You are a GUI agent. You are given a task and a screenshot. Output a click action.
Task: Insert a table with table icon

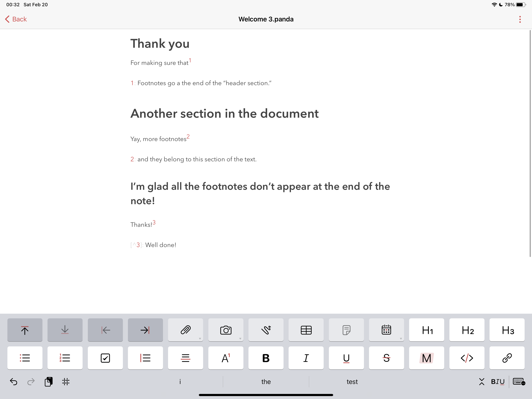306,330
